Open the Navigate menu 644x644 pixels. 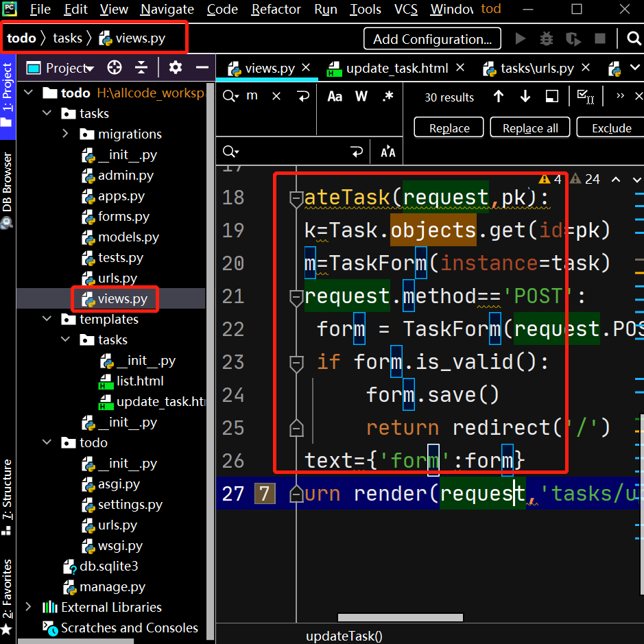167,9
